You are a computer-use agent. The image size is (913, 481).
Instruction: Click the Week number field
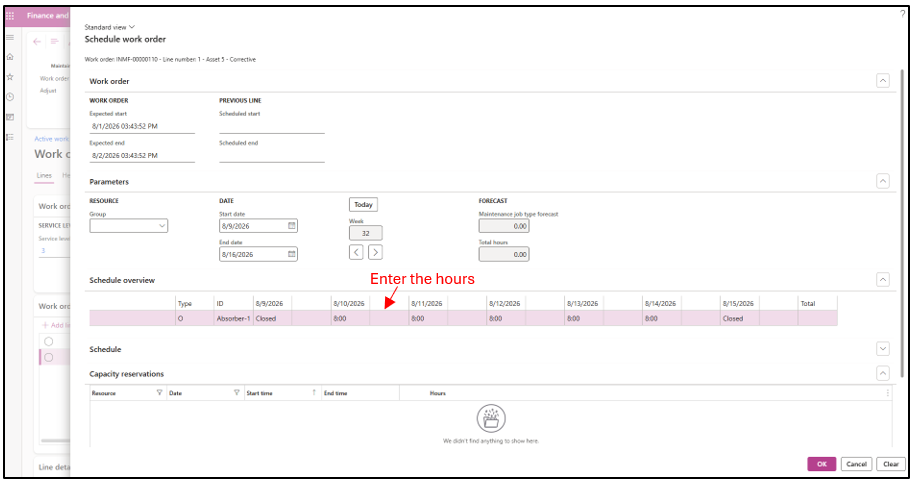pyautogui.click(x=366, y=234)
